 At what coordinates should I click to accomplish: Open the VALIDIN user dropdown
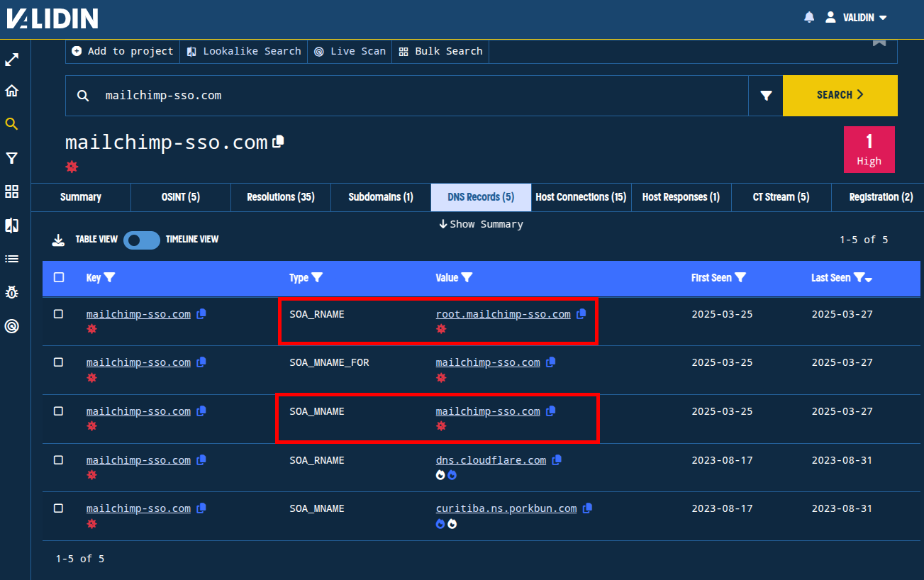point(864,18)
